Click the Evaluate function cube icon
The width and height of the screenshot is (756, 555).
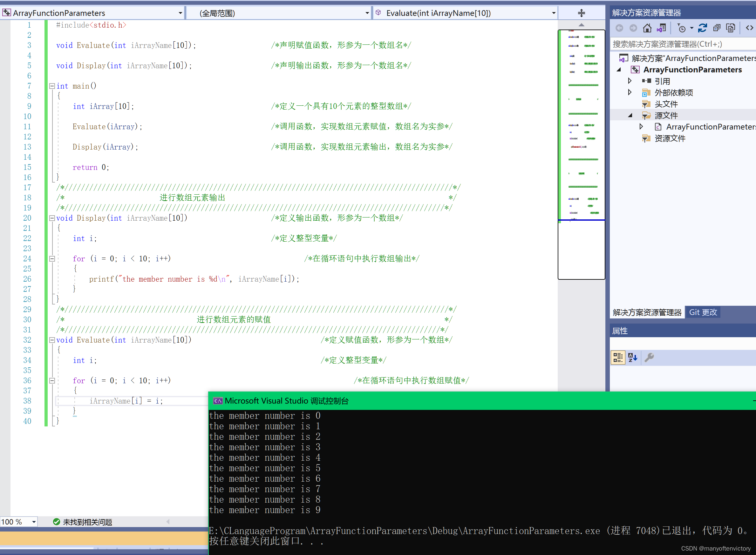click(x=378, y=13)
